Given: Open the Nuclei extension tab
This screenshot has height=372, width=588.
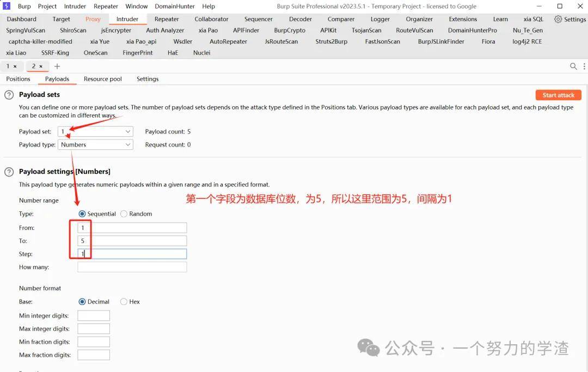Looking at the screenshot, I should pos(202,53).
